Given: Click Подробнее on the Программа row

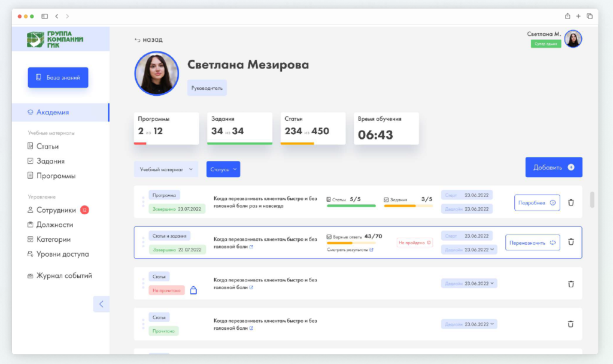Looking at the screenshot, I should click(537, 202).
